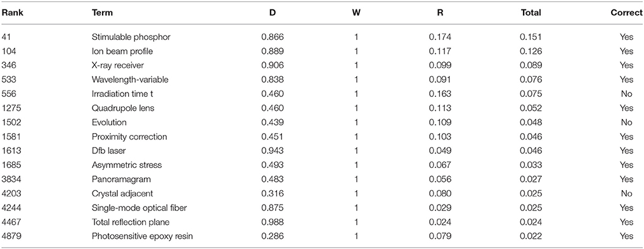The height and width of the screenshot is (249, 644).
Task: Select the D column header
Action: click(x=273, y=13)
